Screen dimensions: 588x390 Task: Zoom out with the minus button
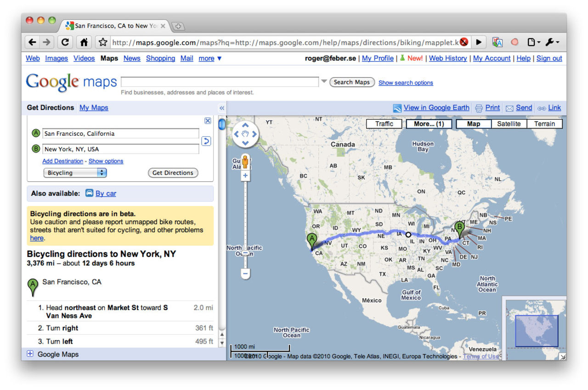tap(245, 274)
